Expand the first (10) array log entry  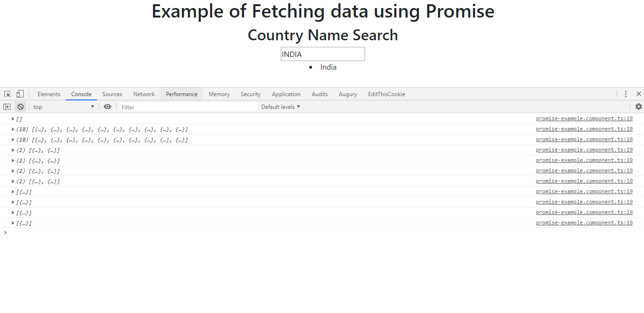point(13,129)
